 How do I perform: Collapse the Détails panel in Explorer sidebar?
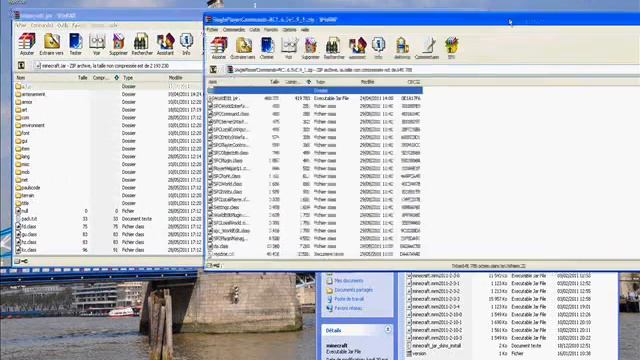pyautogui.click(x=388, y=330)
